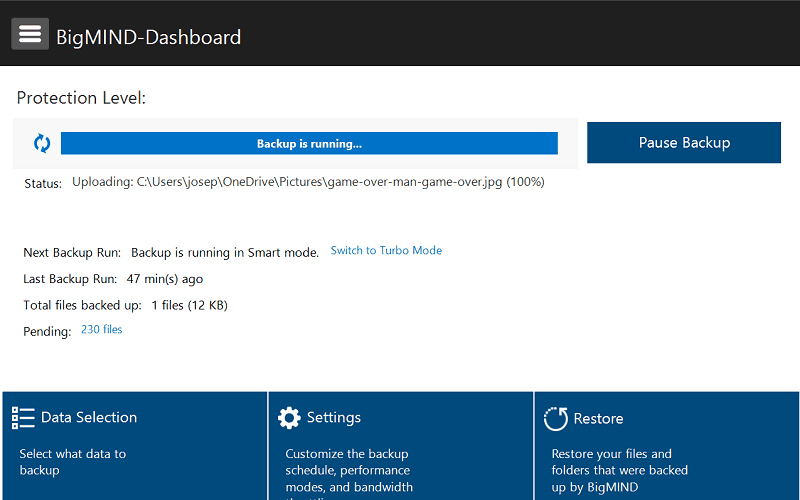Screen dimensions: 800x500
Task: Click the Restore heading text
Action: (598, 418)
